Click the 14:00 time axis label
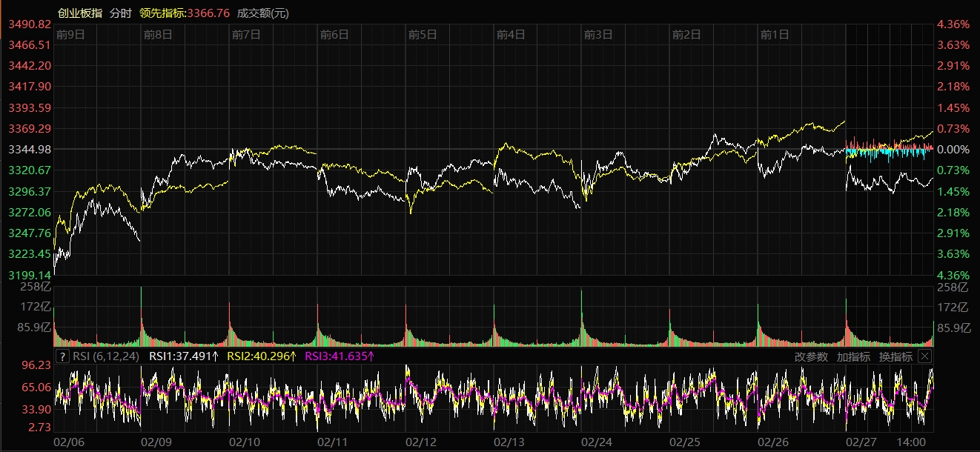The image size is (980, 452). coord(911,442)
